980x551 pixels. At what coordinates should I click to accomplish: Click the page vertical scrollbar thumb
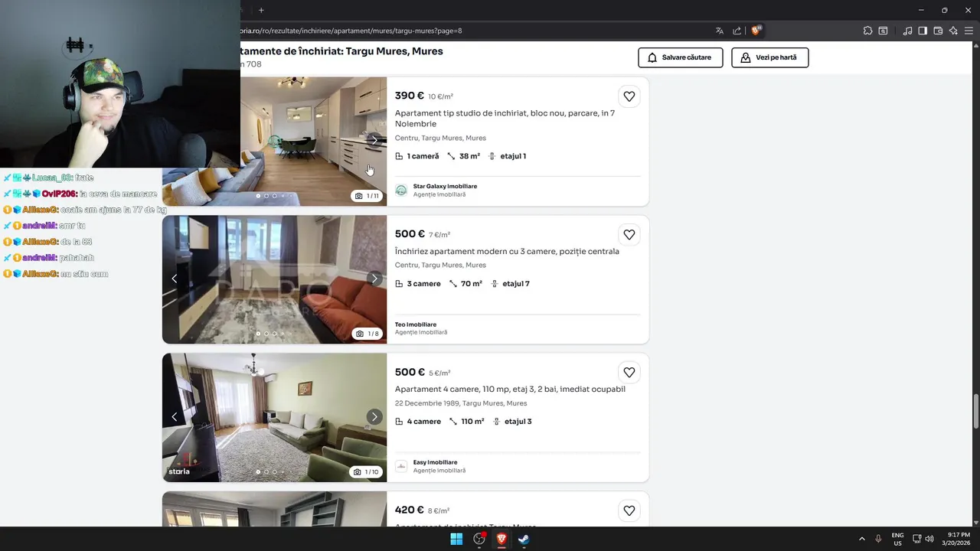[975, 412]
